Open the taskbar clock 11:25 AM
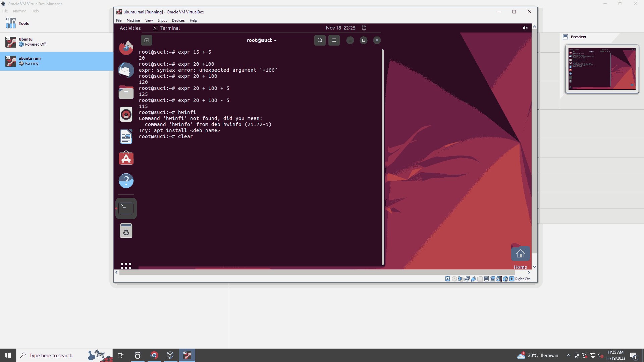Image resolution: width=644 pixels, height=362 pixels. pyautogui.click(x=615, y=355)
